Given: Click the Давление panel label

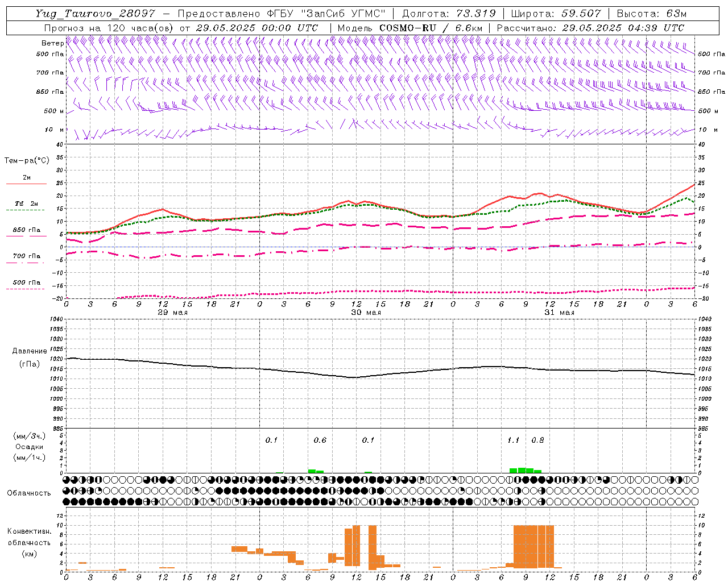Looking at the screenshot, I should [30, 351].
